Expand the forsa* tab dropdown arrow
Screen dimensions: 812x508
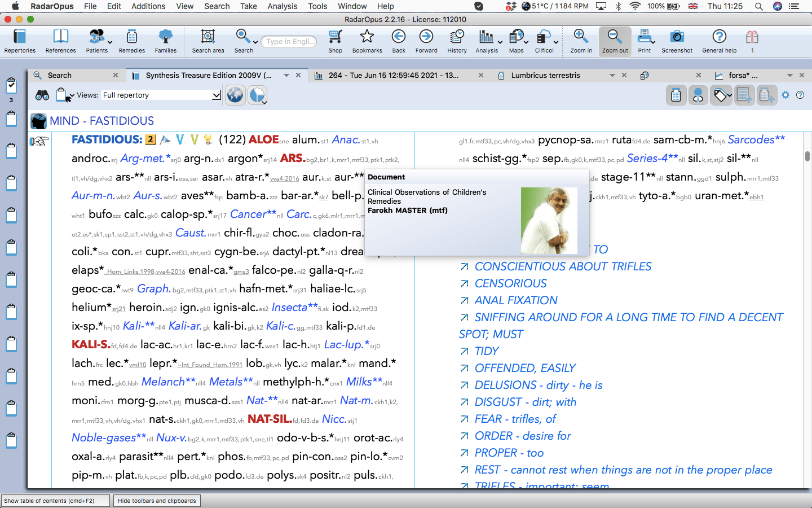tap(790, 75)
